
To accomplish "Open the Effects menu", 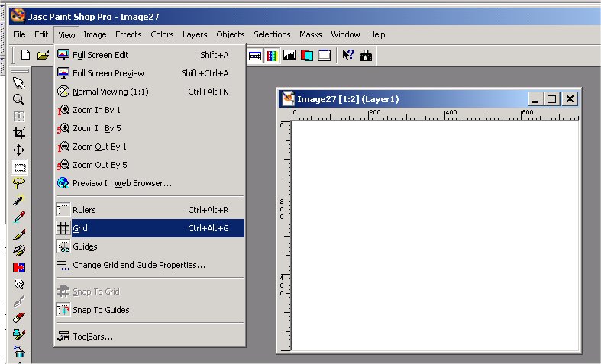I will [128, 34].
